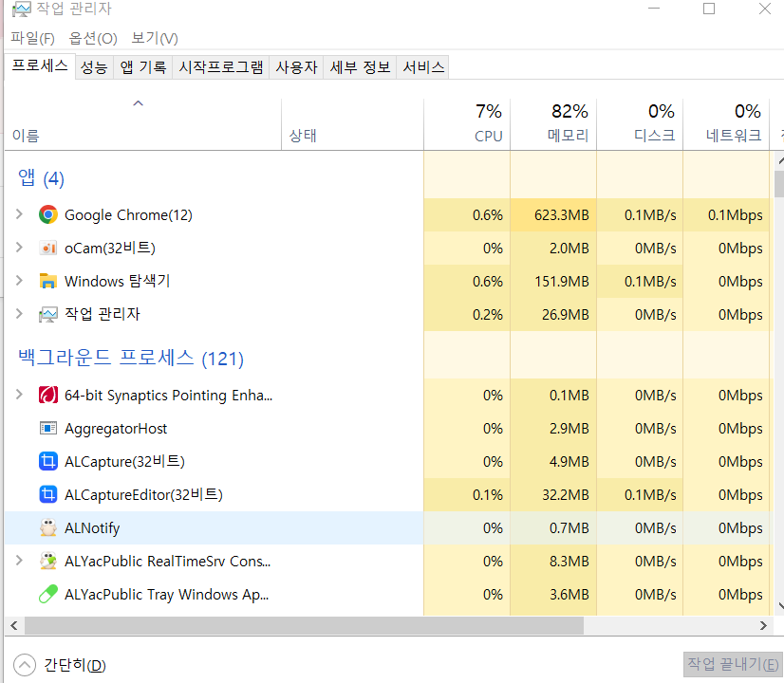Select the ALCaptureEditor(32비트) process name
Image resolution: width=784 pixels, height=683 pixels.
(143, 494)
